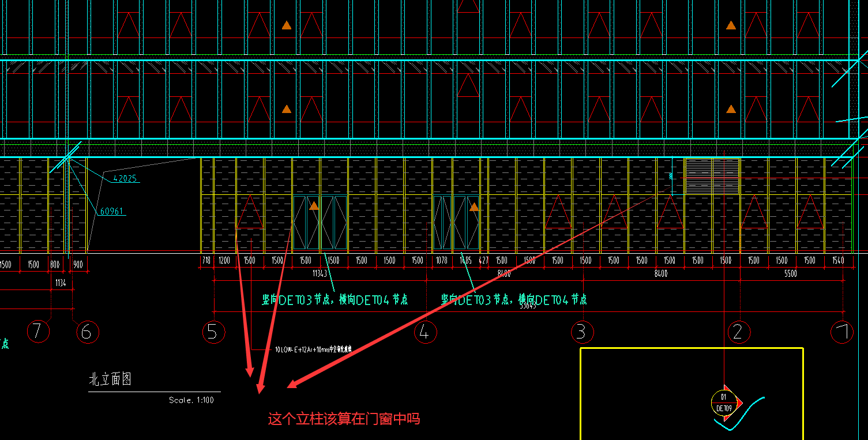The image size is (868, 440).
Task: Select the louver panel above axis 2
Action: 712,176
